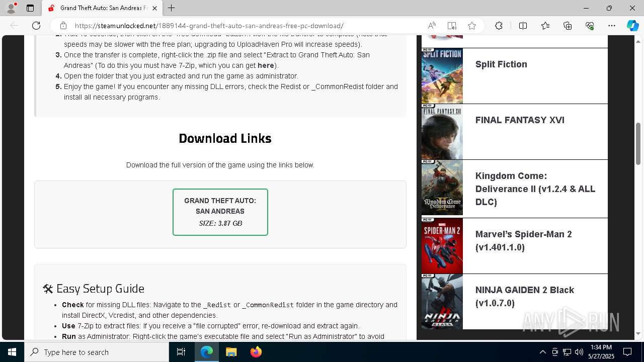Open NINJA GAIDEN 2 Black link
The width and height of the screenshot is (644, 362).
pyautogui.click(x=524, y=297)
